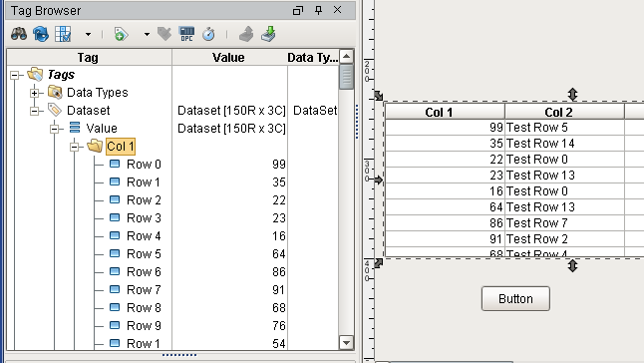
Task: Collapse the Dataset tag node
Action: pyautogui.click(x=35, y=111)
